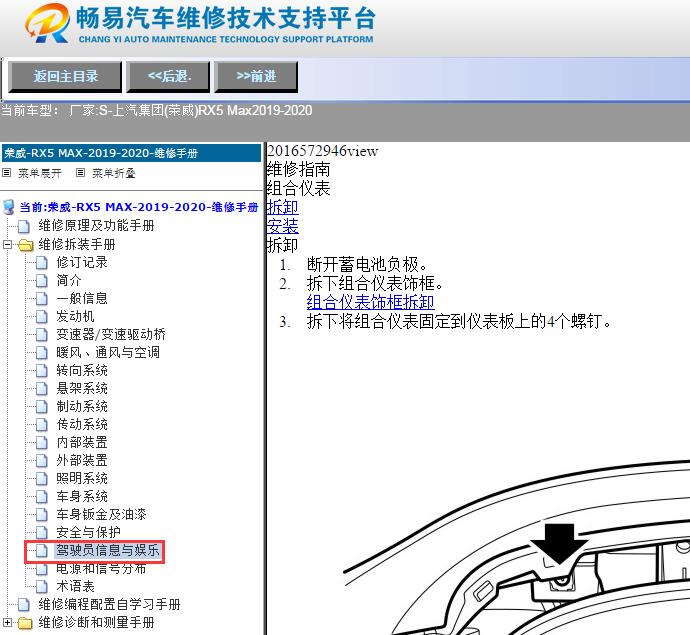The height and width of the screenshot is (635, 690).
Task: Open 一般信息 entry
Action: click(x=82, y=298)
